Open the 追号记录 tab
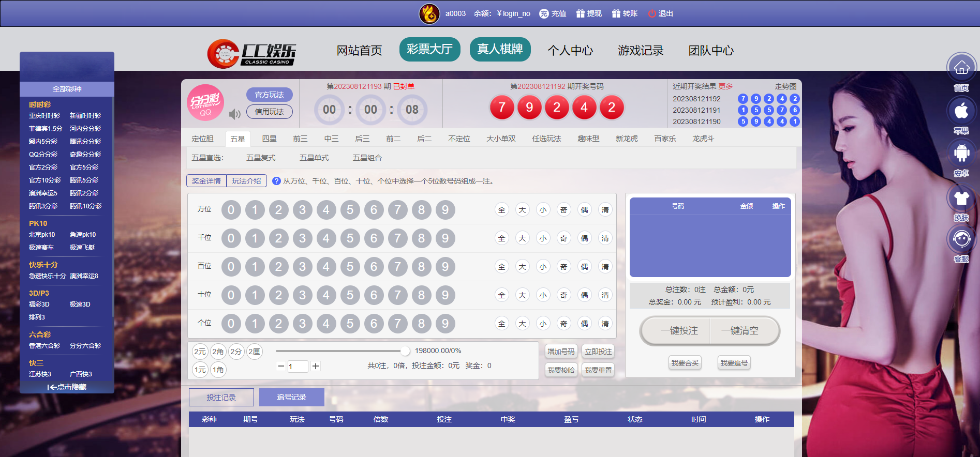 pos(291,397)
